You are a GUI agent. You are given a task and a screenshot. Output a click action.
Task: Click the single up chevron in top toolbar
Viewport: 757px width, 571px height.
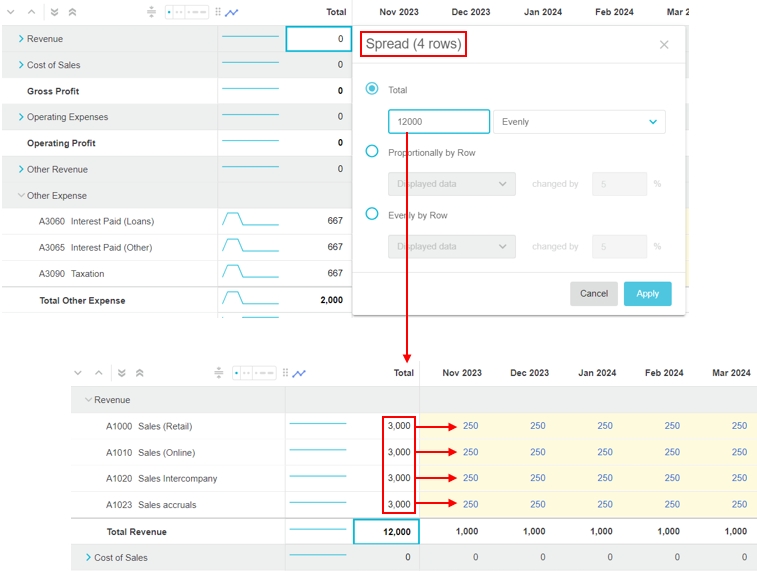pos(31,13)
